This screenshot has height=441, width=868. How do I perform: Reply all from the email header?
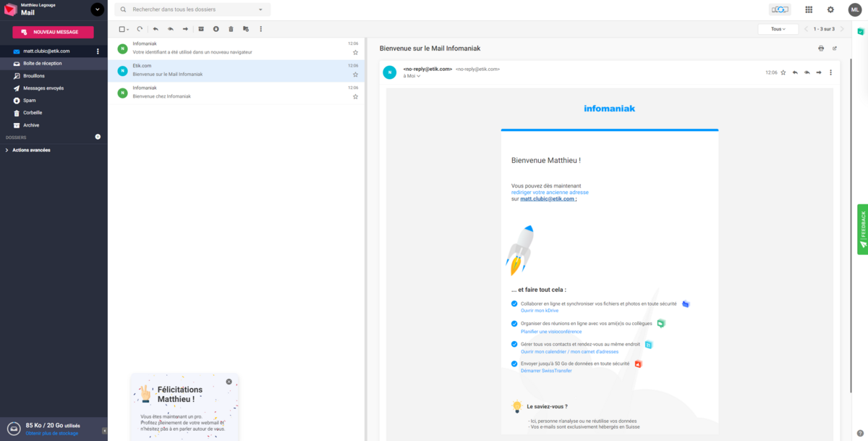807,72
